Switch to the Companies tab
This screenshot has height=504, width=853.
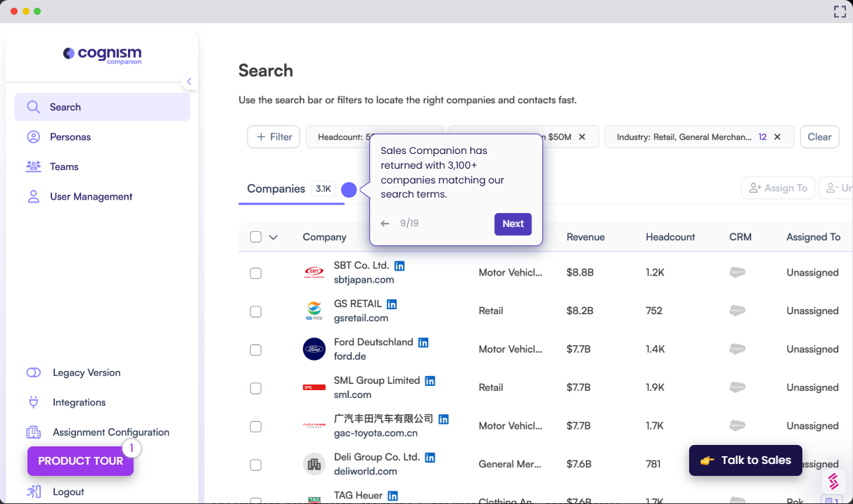276,188
